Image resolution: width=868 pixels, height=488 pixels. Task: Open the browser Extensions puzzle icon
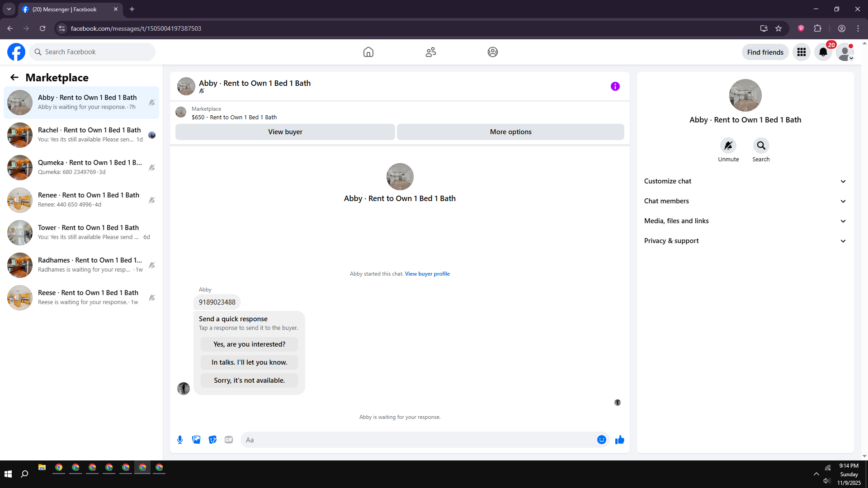(x=817, y=28)
